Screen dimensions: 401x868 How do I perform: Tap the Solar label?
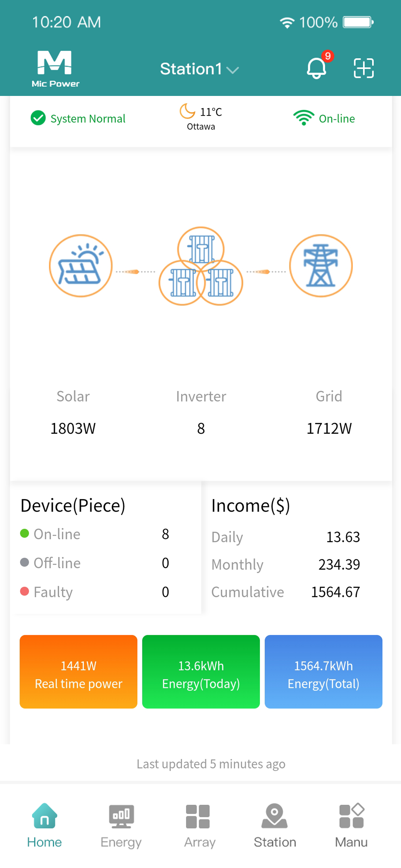73,396
